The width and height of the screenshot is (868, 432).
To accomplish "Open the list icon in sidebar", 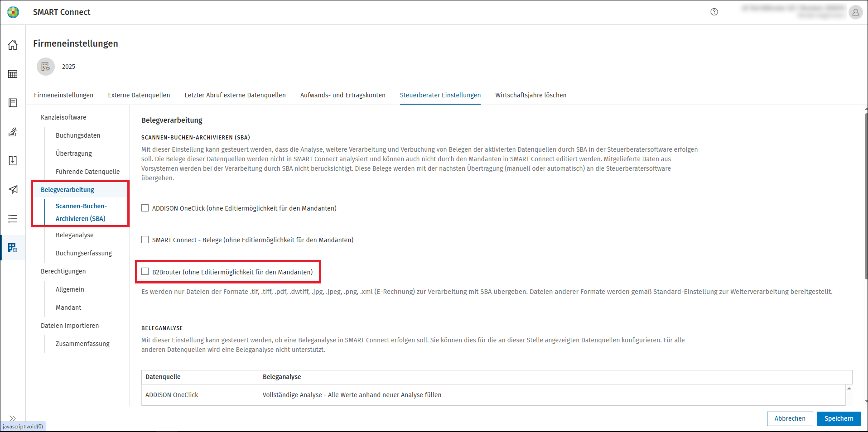I will (x=13, y=219).
